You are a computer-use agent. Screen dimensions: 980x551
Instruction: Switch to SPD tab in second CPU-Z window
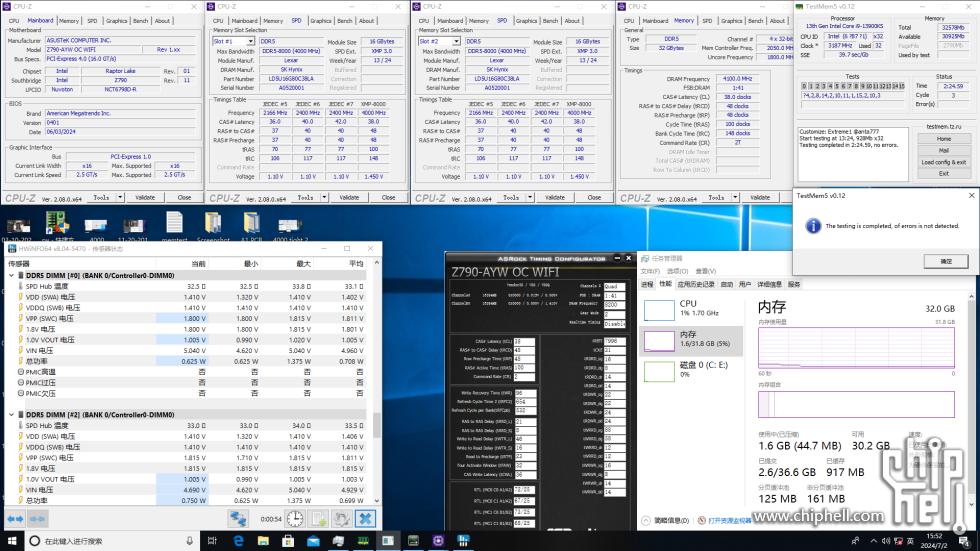click(296, 21)
